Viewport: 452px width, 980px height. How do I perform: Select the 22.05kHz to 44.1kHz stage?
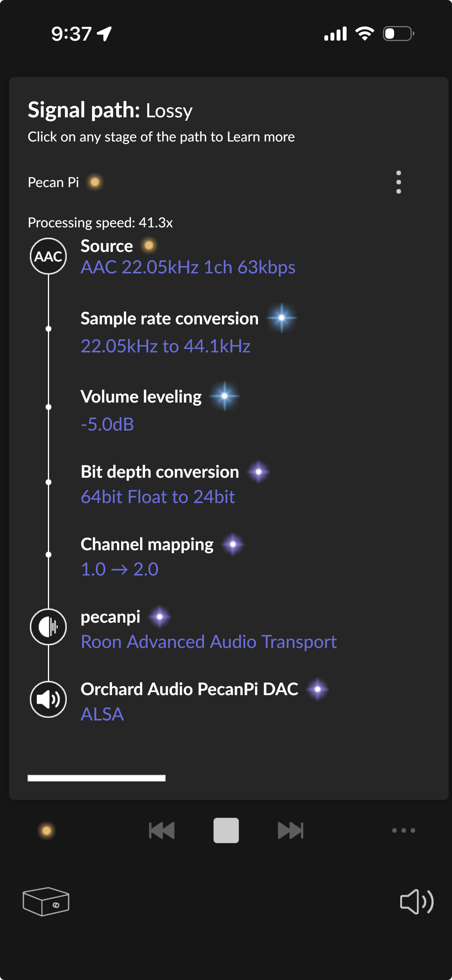point(166,346)
